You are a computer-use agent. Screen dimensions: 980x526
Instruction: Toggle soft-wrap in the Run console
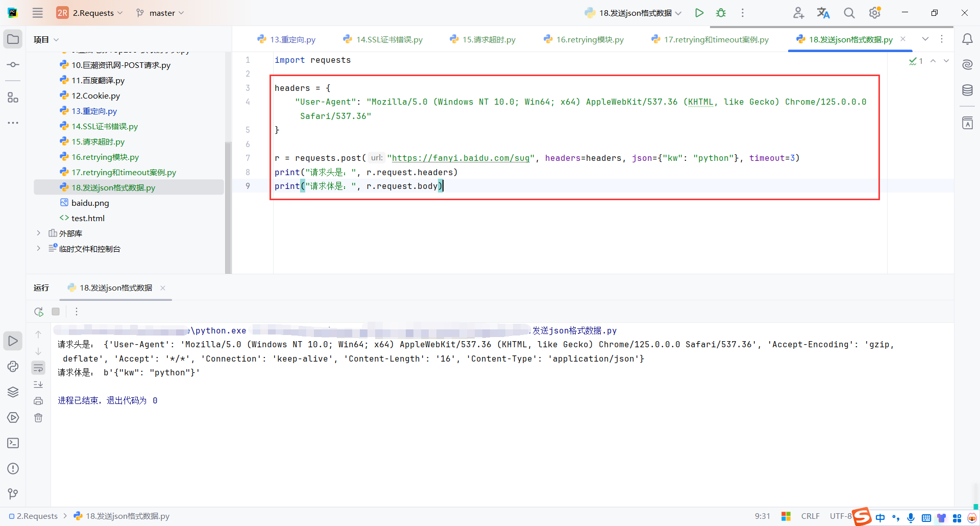[38, 368]
